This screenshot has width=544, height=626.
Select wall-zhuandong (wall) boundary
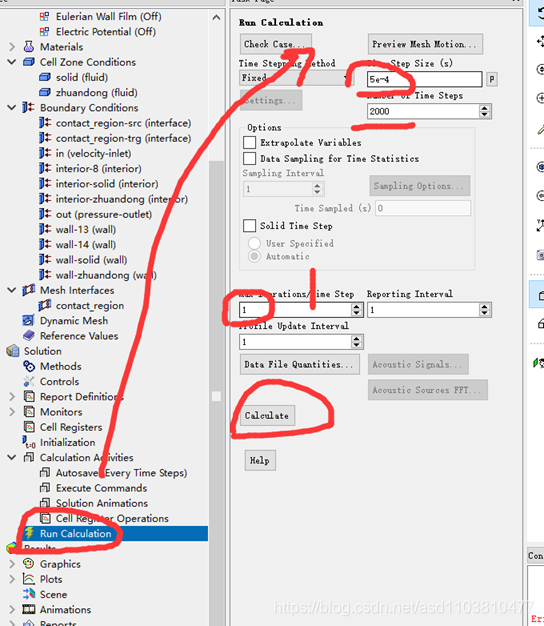pos(106,275)
